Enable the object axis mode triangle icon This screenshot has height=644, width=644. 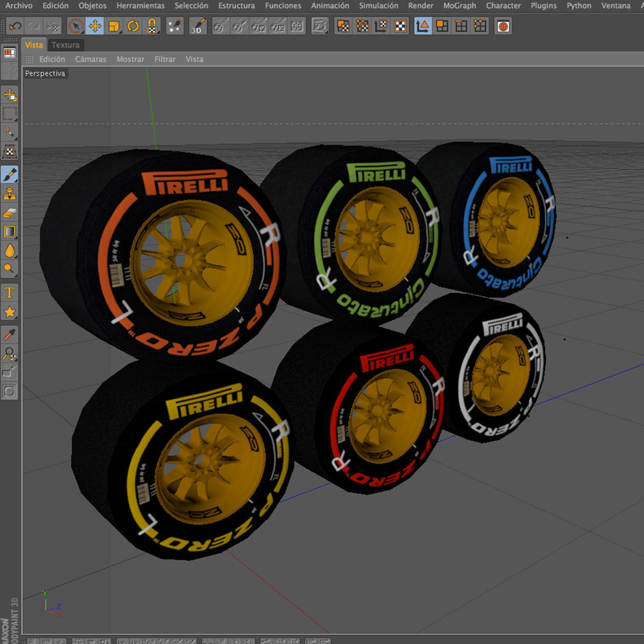423,26
